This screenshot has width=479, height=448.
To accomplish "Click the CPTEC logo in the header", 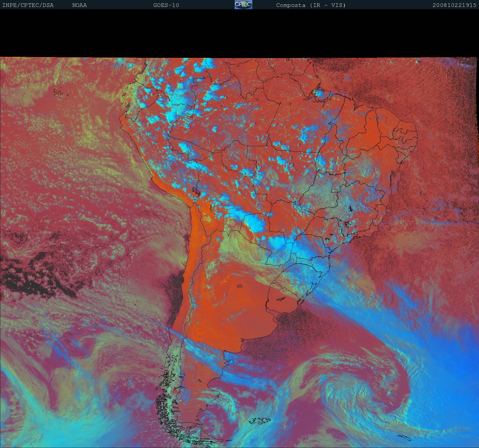I will pyautogui.click(x=243, y=5).
